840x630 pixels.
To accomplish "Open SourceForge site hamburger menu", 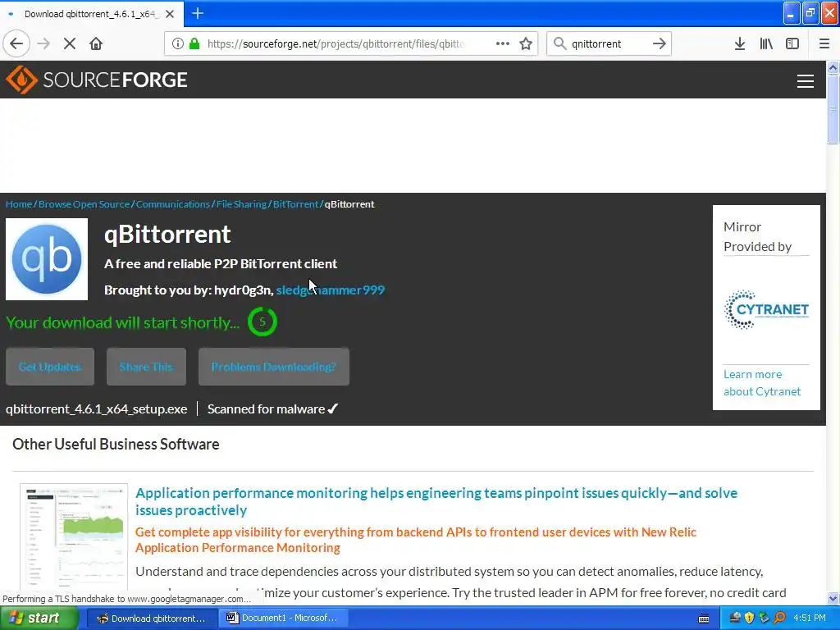I will coord(806,81).
